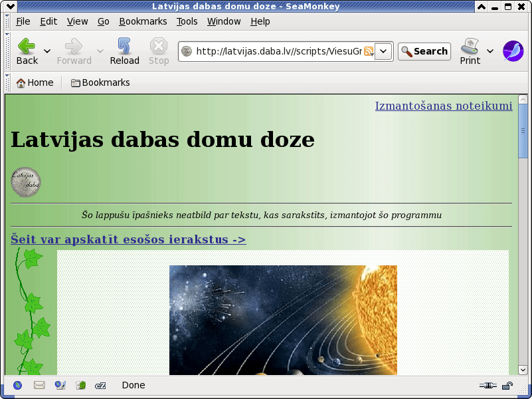The width and height of the screenshot is (532, 399).
Task: Click the vertical scrollbar thumb
Action: point(523,131)
